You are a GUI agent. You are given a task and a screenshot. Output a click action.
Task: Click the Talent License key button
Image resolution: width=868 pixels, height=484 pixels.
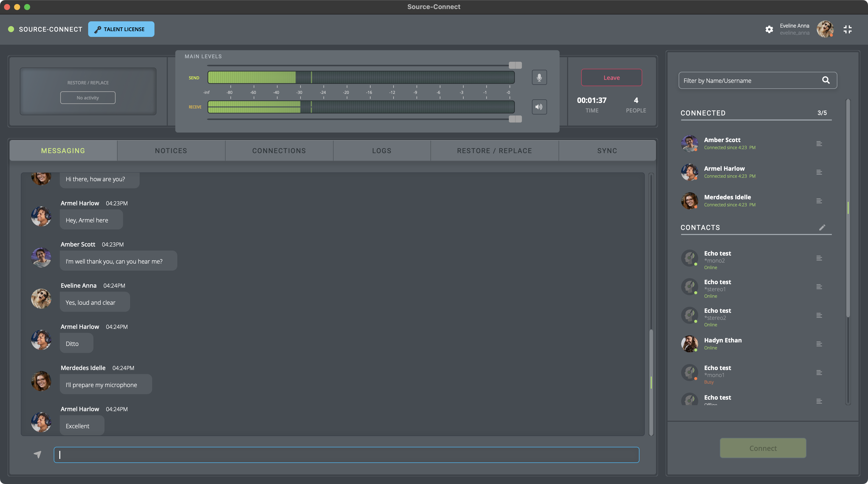(121, 29)
